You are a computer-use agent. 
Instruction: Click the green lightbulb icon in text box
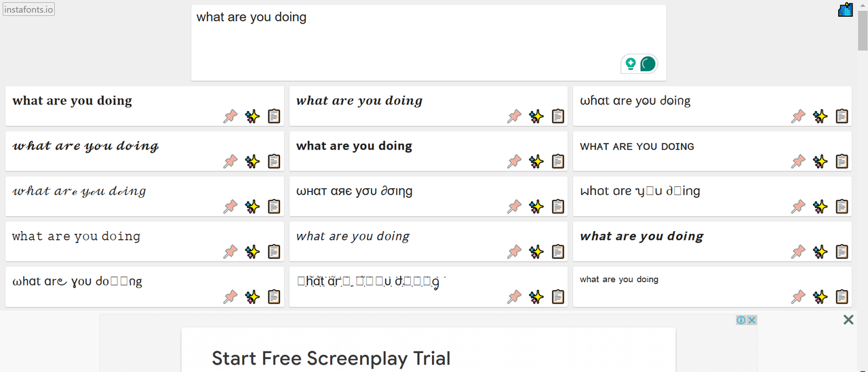pyautogui.click(x=631, y=64)
